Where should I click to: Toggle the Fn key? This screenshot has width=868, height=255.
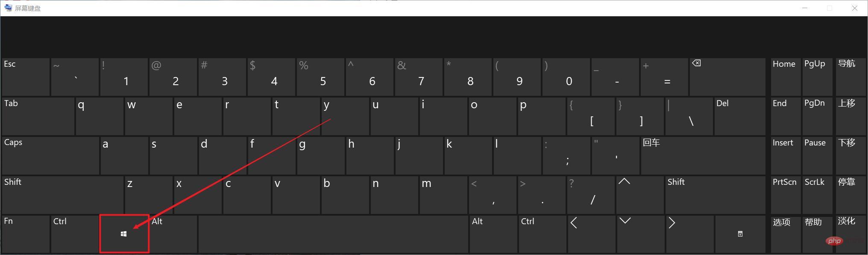coord(26,234)
